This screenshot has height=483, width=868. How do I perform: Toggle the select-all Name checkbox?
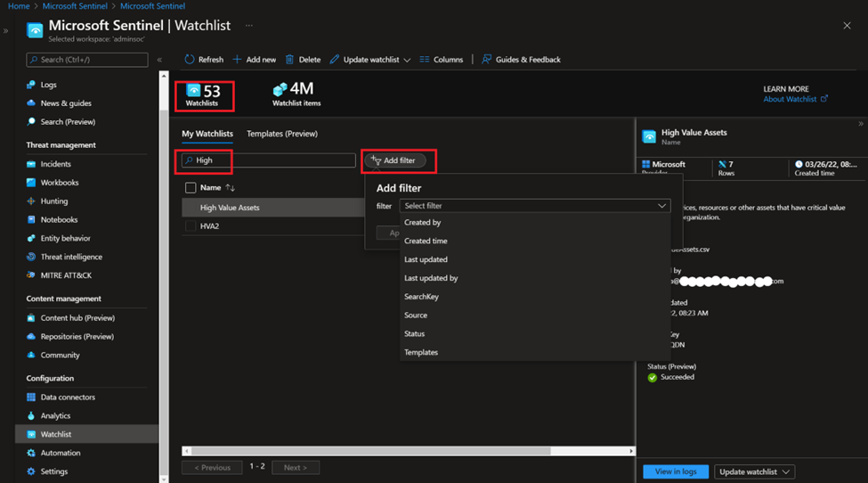click(x=191, y=188)
